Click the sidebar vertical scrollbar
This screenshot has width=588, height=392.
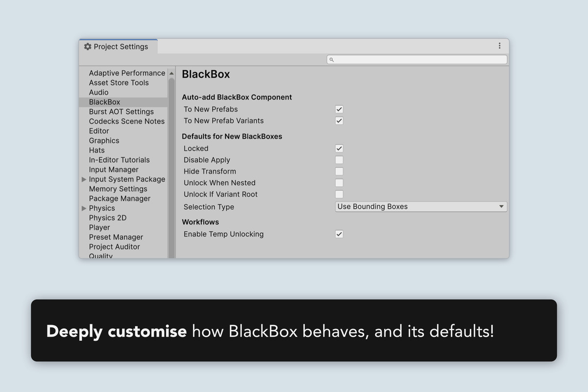pos(171,168)
